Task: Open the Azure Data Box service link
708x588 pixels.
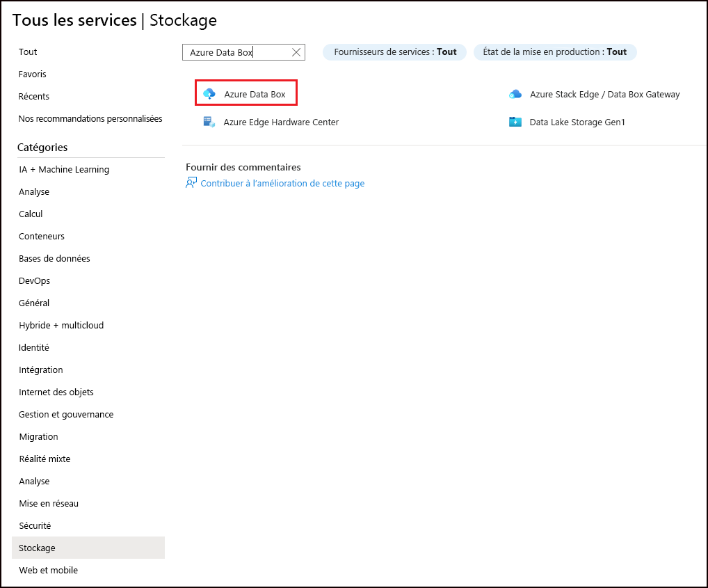Action: coord(255,94)
